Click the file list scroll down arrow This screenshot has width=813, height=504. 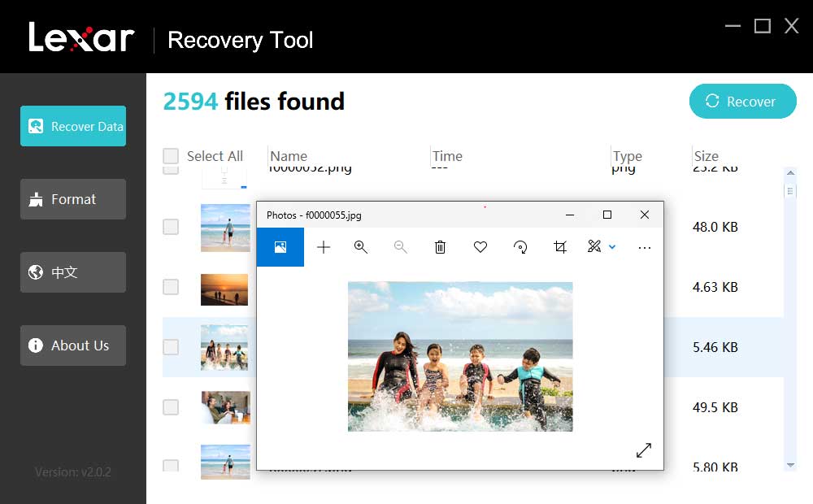pyautogui.click(x=790, y=465)
